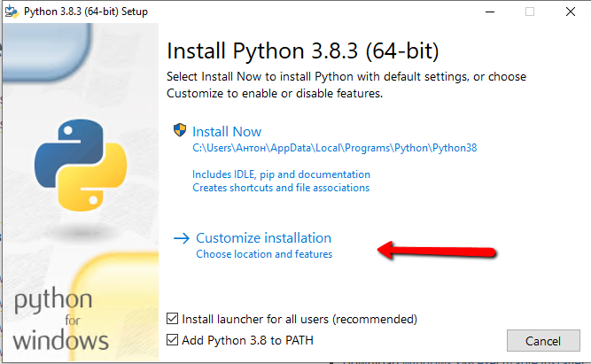The image size is (591, 364).
Task: Click the greyed-out maximize window button
Action: tap(530, 12)
